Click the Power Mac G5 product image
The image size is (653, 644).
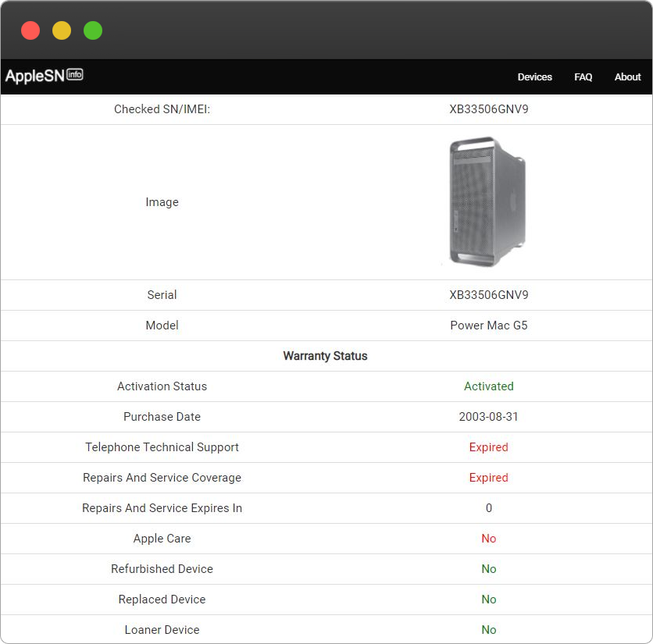[x=487, y=202]
